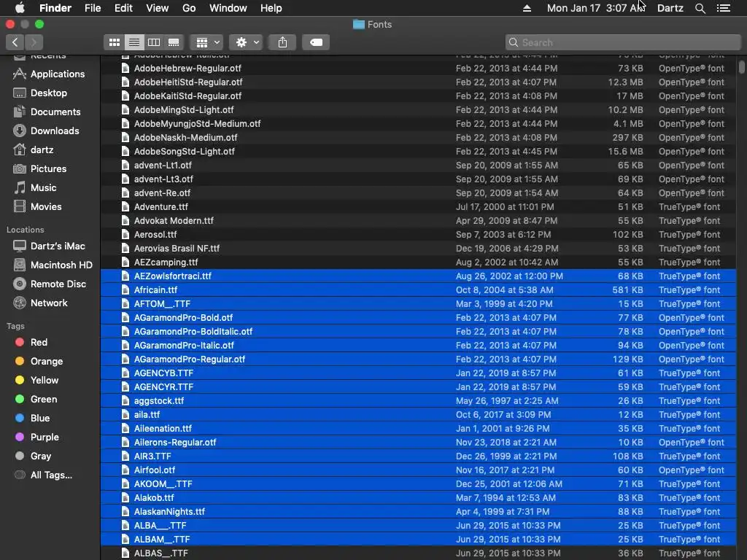Image resolution: width=747 pixels, height=560 pixels.
Task: Open the Apple menu
Action: click(x=20, y=8)
